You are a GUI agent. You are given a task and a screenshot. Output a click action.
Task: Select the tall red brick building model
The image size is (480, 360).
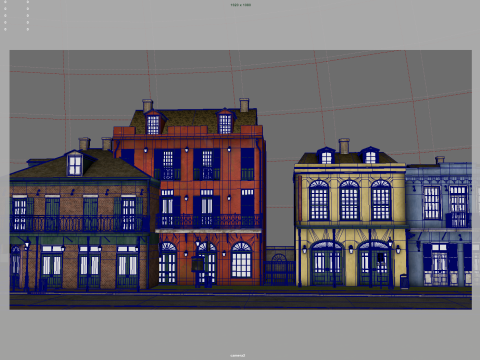[189, 192]
